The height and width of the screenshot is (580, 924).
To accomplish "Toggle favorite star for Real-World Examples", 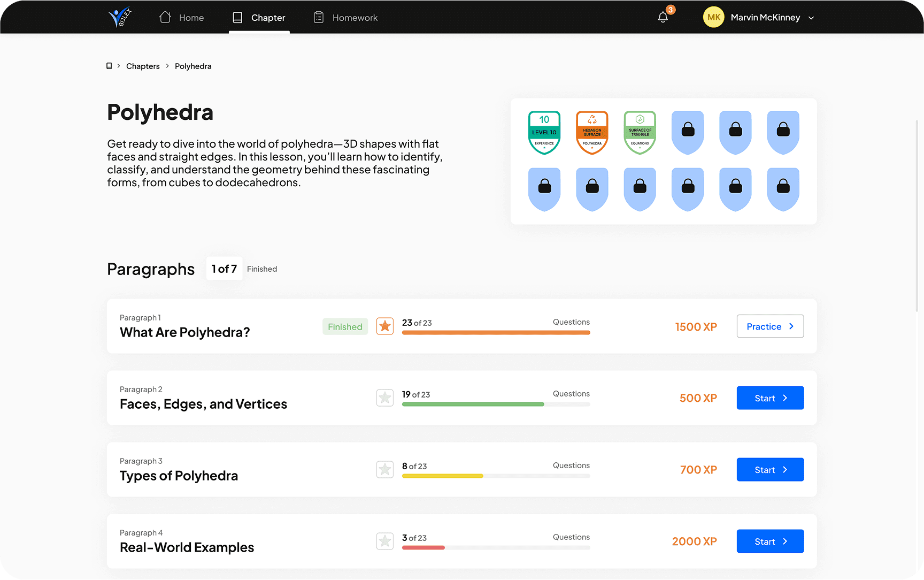I will pyautogui.click(x=385, y=541).
